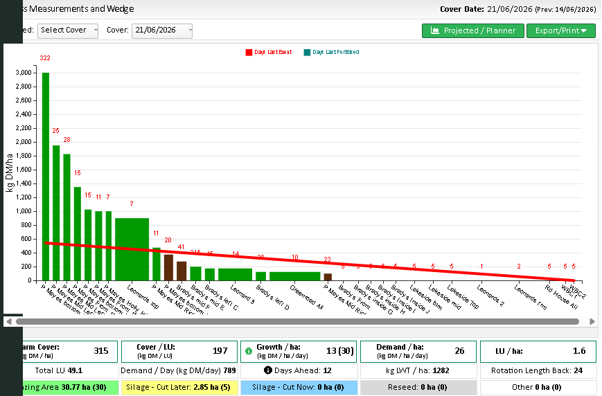
Task: Click the red Days Last Event swatch
Action: click(x=249, y=52)
